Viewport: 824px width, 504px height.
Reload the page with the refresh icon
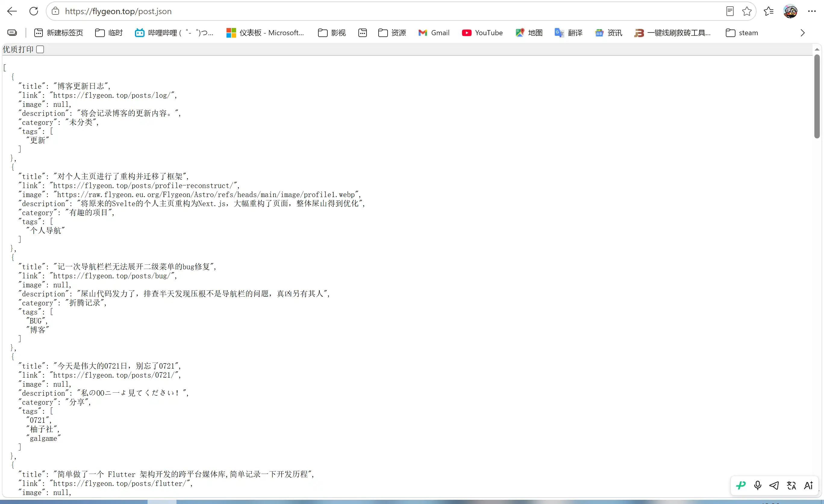tap(34, 11)
